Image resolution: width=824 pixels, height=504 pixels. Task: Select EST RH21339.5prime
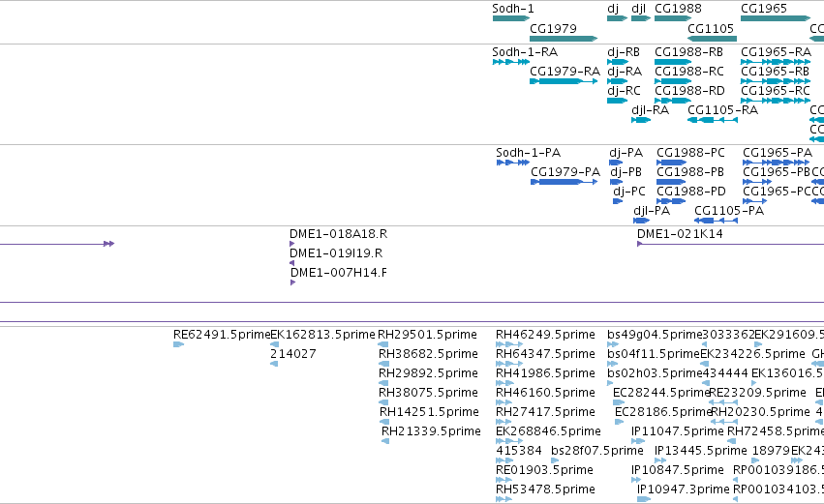tap(385, 441)
